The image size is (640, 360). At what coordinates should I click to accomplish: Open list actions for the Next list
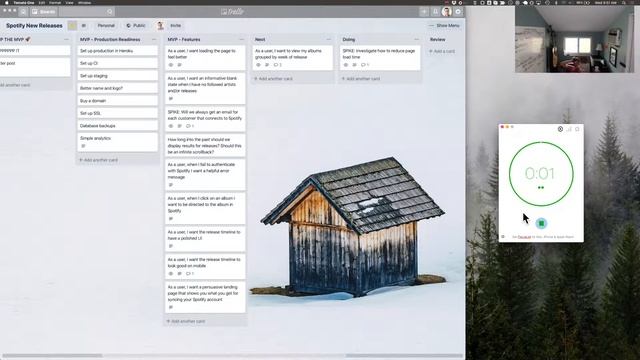[x=329, y=40]
